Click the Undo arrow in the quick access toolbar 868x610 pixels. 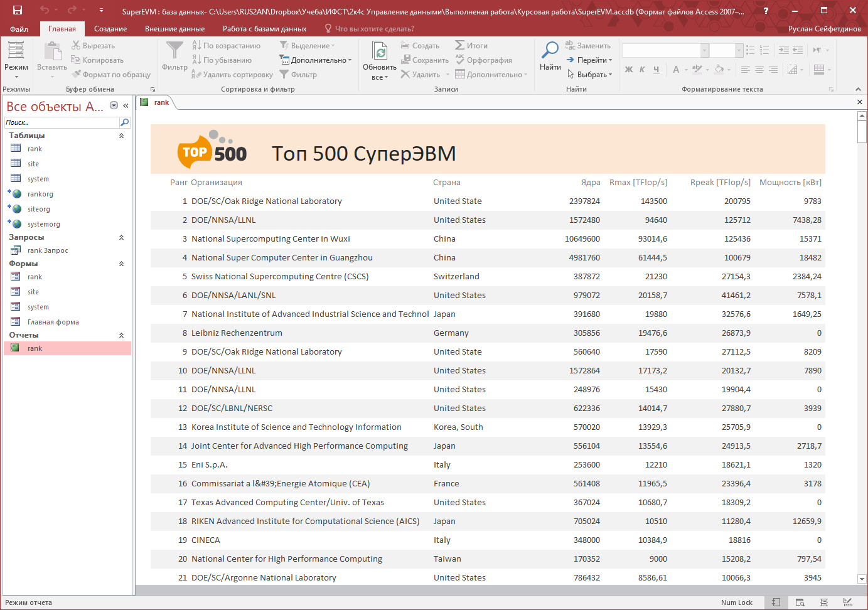click(44, 10)
